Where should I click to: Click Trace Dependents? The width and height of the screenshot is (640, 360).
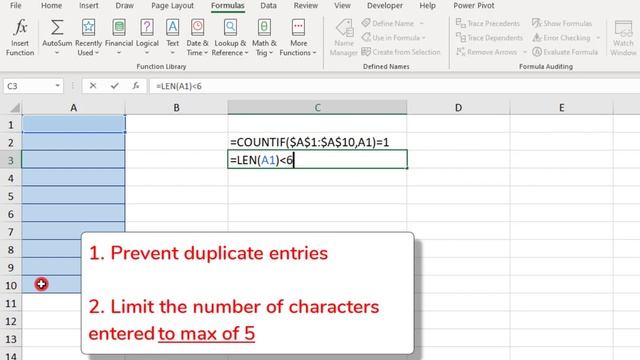coord(489,38)
